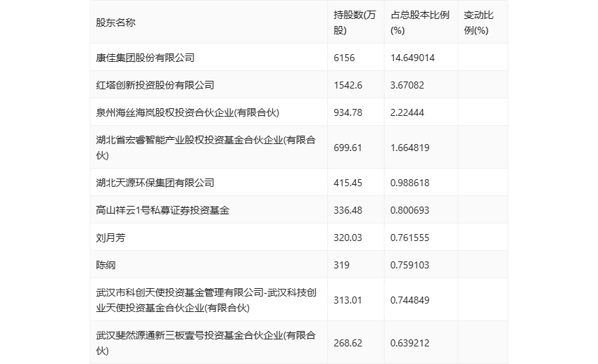Click the 415.45 shares value
This screenshot has height=364, width=598.
pyautogui.click(x=348, y=183)
